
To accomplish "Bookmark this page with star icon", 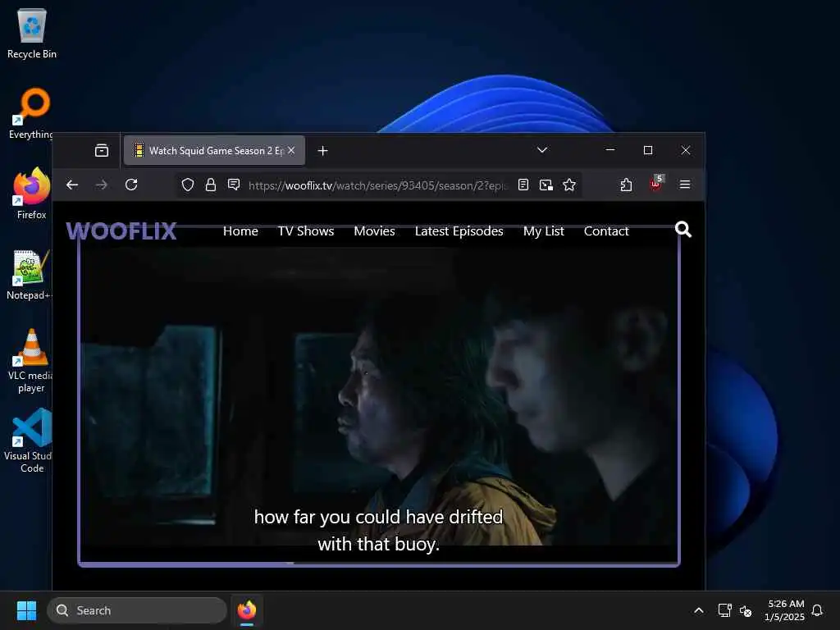I will (x=569, y=185).
